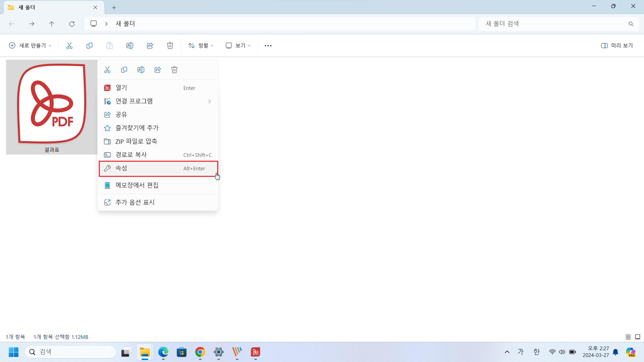This screenshot has width=644, height=362.
Task: Click the 새 폴더 검색 search field
Action: [559, 24]
